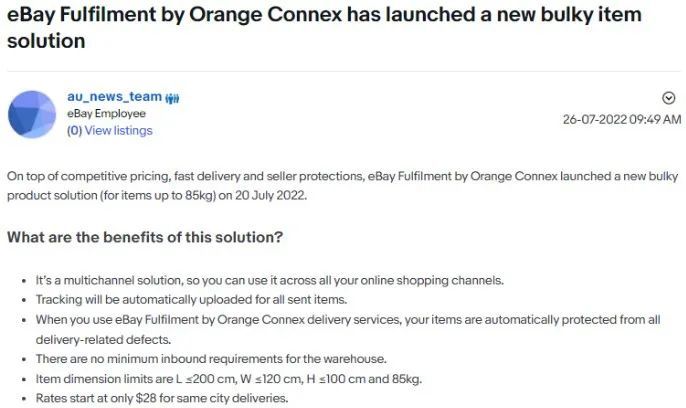The width and height of the screenshot is (686, 408).
Task: Click the 'delivery-related defects.' continuation line
Action: [103, 339]
